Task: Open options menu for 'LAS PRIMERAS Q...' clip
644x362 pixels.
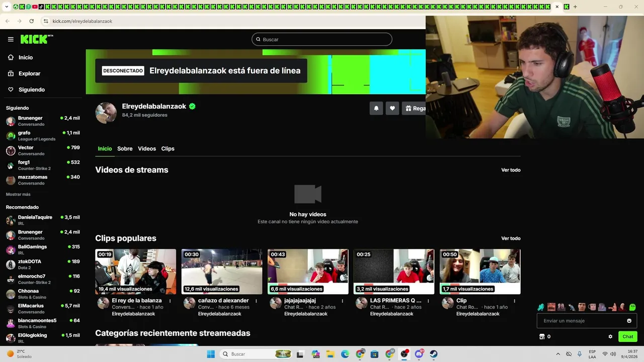Action: (428, 301)
